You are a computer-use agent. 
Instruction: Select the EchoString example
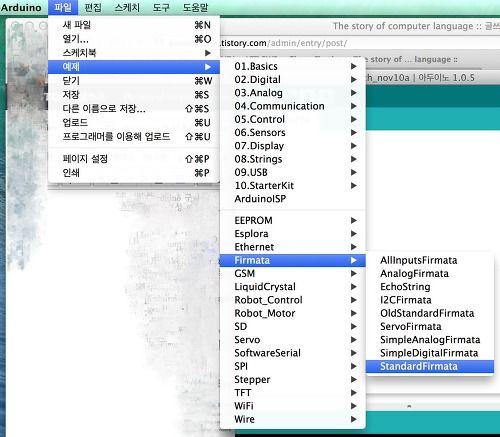coord(430,287)
